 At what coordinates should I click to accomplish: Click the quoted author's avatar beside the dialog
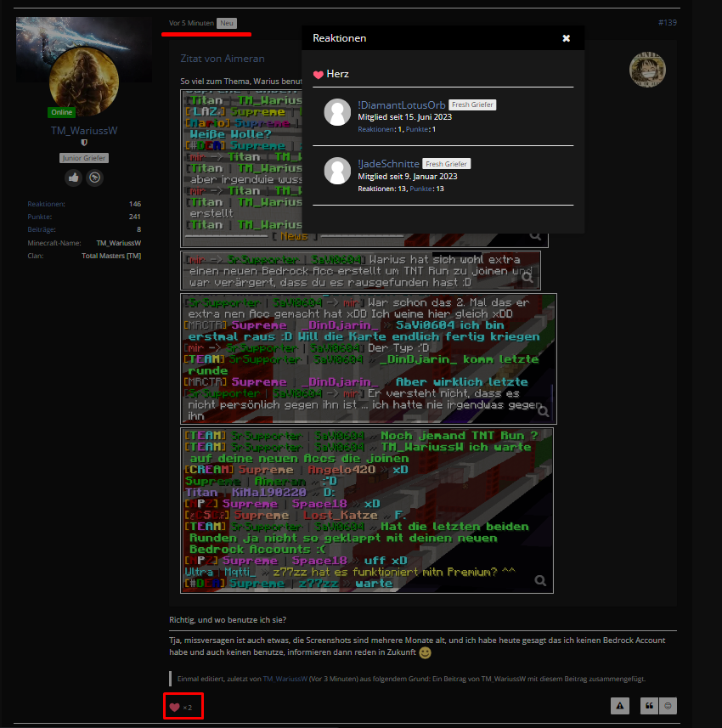point(647,70)
